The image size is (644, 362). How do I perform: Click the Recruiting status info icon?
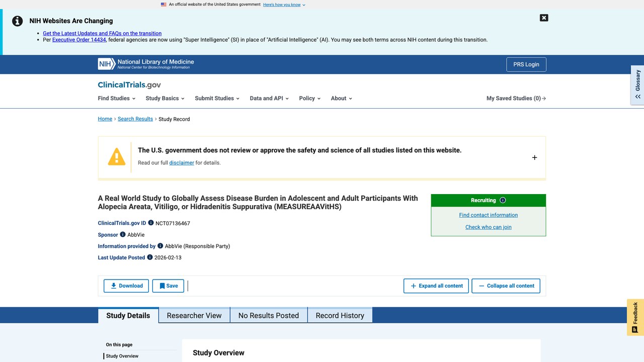(x=503, y=200)
